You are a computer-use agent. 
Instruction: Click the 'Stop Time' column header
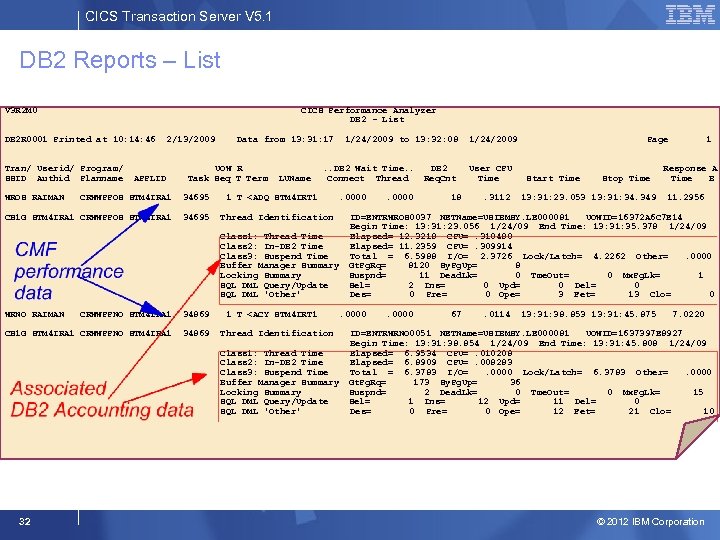(626, 178)
